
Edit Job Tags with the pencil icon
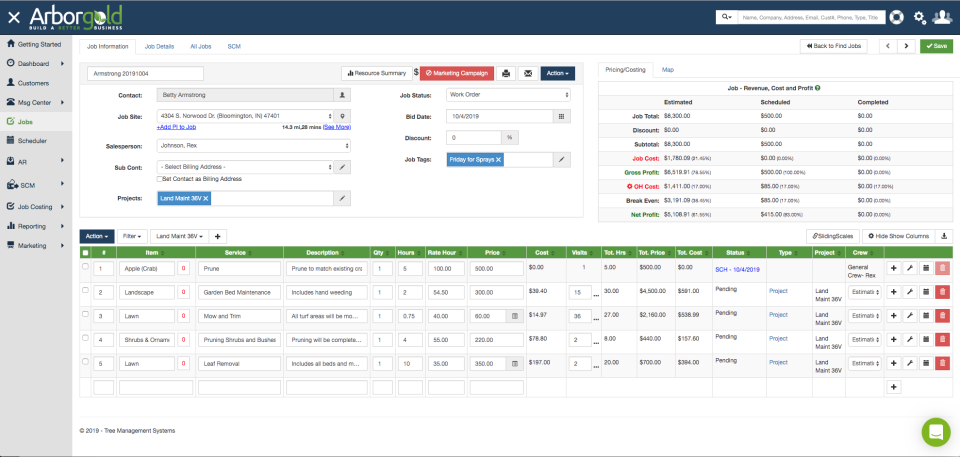[562, 159]
